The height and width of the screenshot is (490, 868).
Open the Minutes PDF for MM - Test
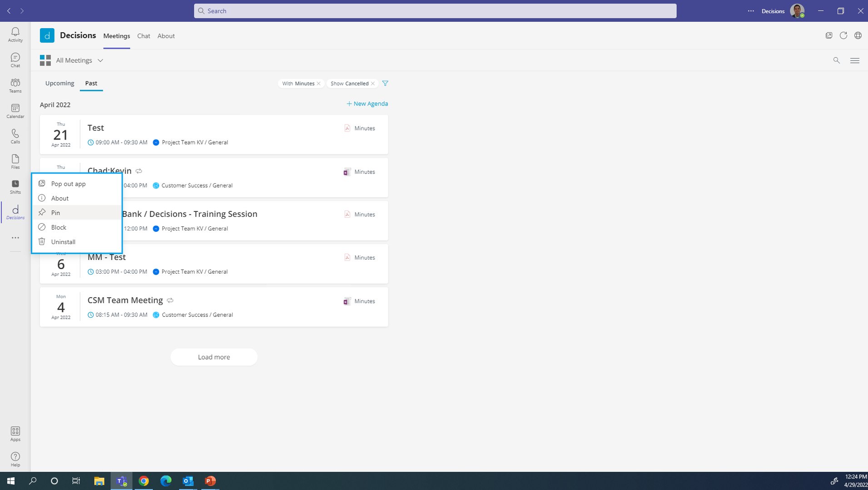coord(360,257)
